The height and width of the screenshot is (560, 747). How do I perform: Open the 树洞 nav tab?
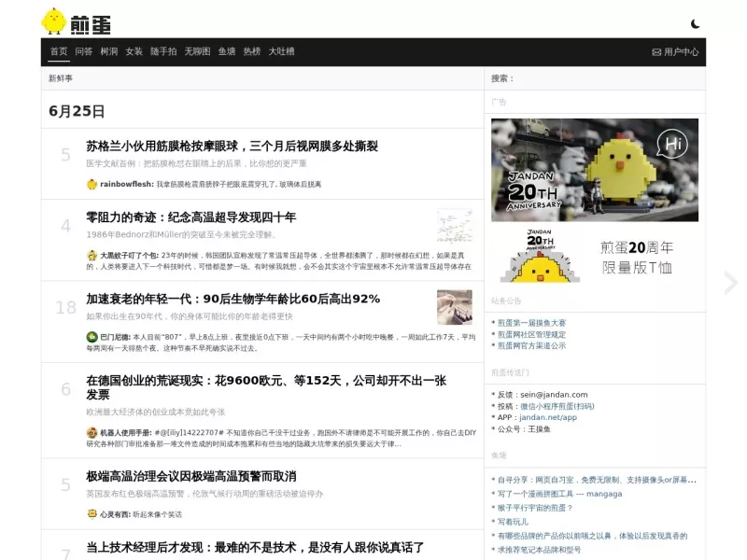click(x=109, y=51)
